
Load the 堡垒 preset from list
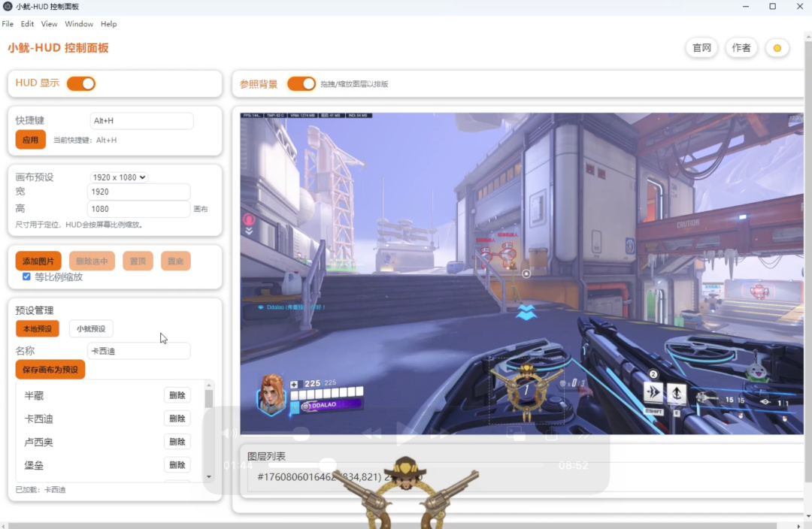point(34,465)
